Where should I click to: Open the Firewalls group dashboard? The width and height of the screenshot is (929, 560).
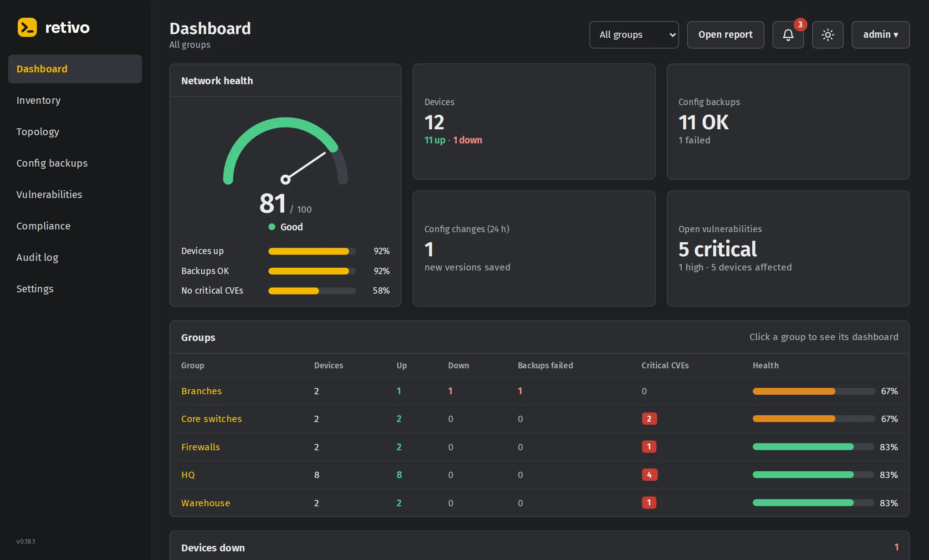[200, 447]
